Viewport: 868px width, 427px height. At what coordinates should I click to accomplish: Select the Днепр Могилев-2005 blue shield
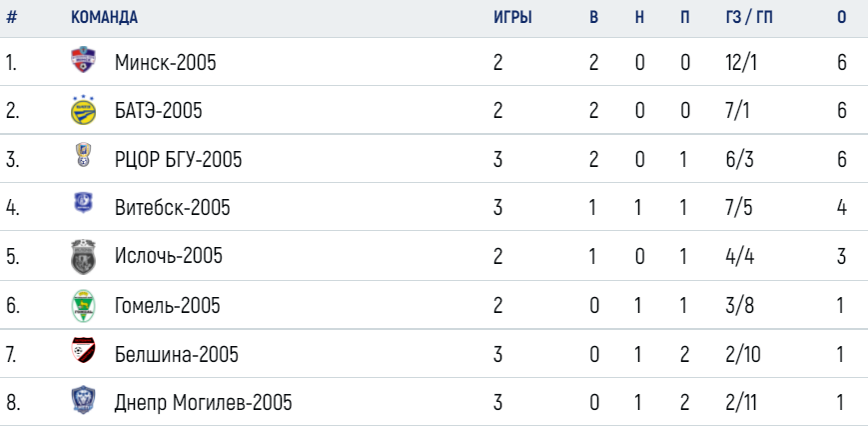(83, 400)
